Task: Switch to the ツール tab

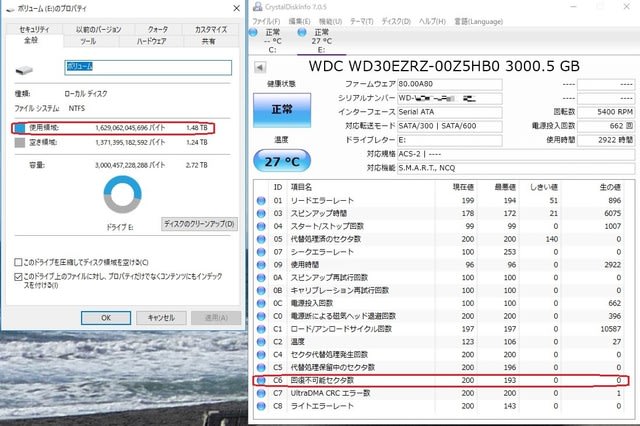Action: (x=88, y=41)
